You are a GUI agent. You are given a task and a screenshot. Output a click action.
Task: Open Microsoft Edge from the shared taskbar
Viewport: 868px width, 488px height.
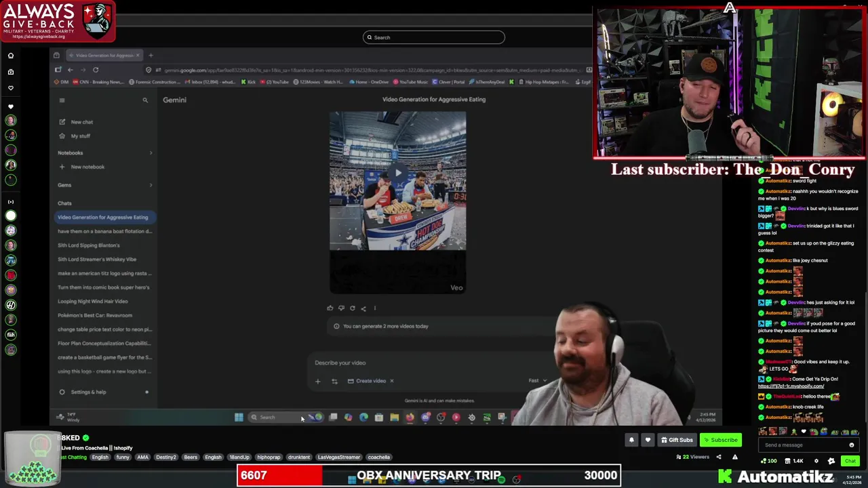(x=364, y=418)
